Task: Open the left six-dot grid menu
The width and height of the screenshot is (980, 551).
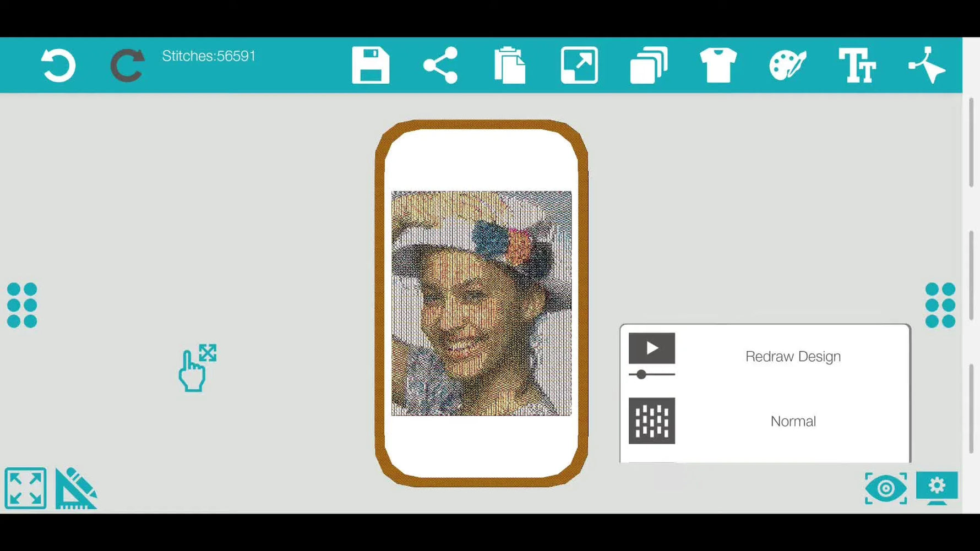Action: (22, 305)
